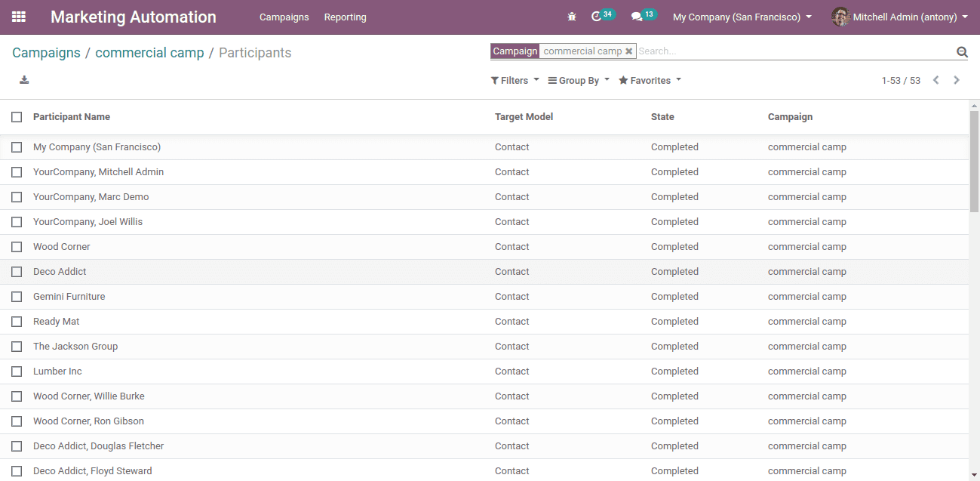
Task: Sort by State column header
Action: pos(662,117)
